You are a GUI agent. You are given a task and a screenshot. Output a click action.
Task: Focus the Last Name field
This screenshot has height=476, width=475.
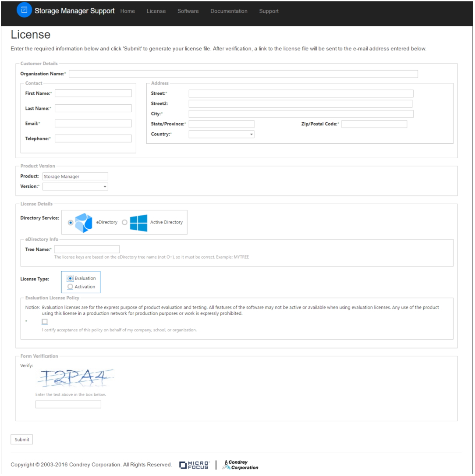point(93,109)
